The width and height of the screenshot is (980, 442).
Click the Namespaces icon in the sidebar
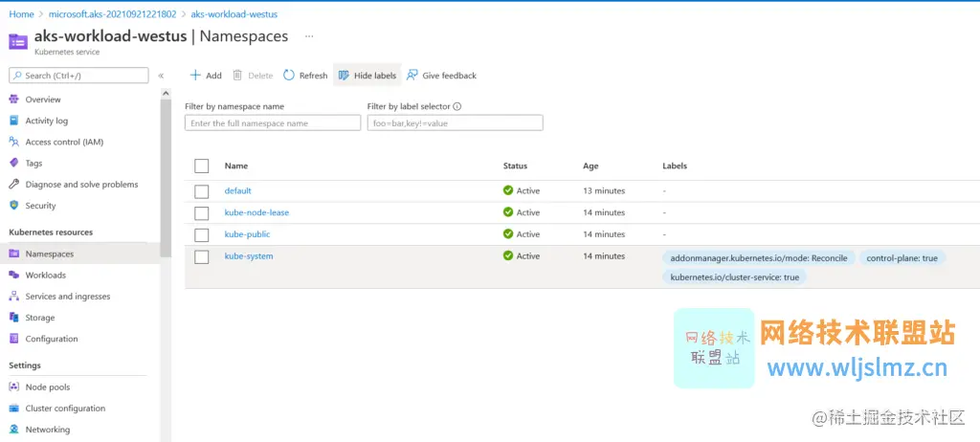point(13,254)
